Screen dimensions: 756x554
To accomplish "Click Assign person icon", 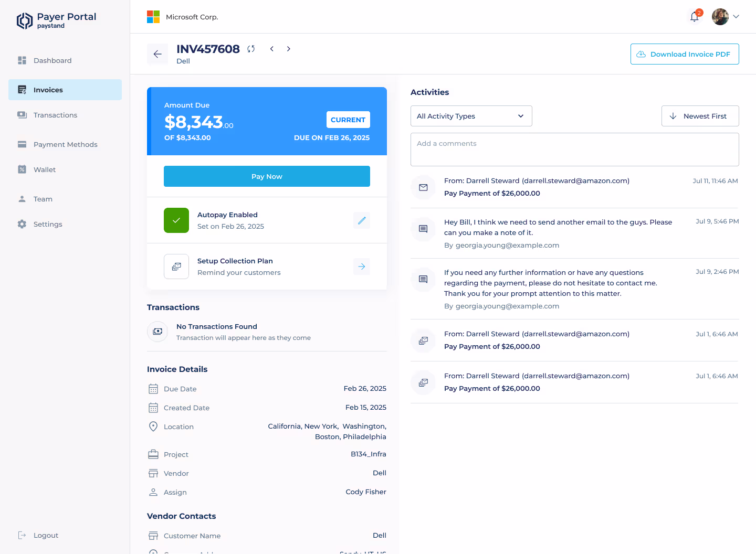I will tap(153, 492).
